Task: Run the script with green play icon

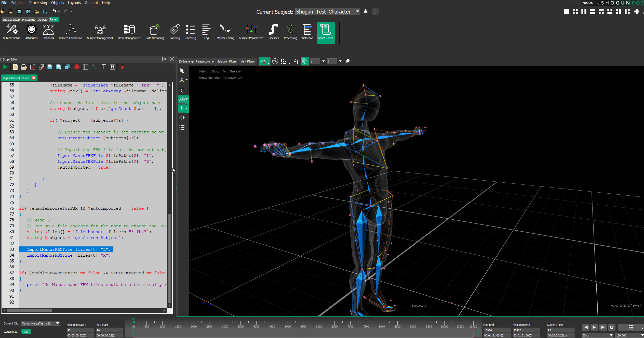Action: click(x=5, y=67)
